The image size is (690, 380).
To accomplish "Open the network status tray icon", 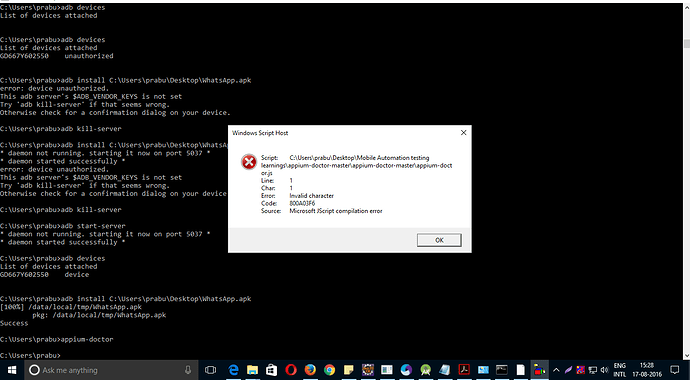I will [x=593, y=370].
